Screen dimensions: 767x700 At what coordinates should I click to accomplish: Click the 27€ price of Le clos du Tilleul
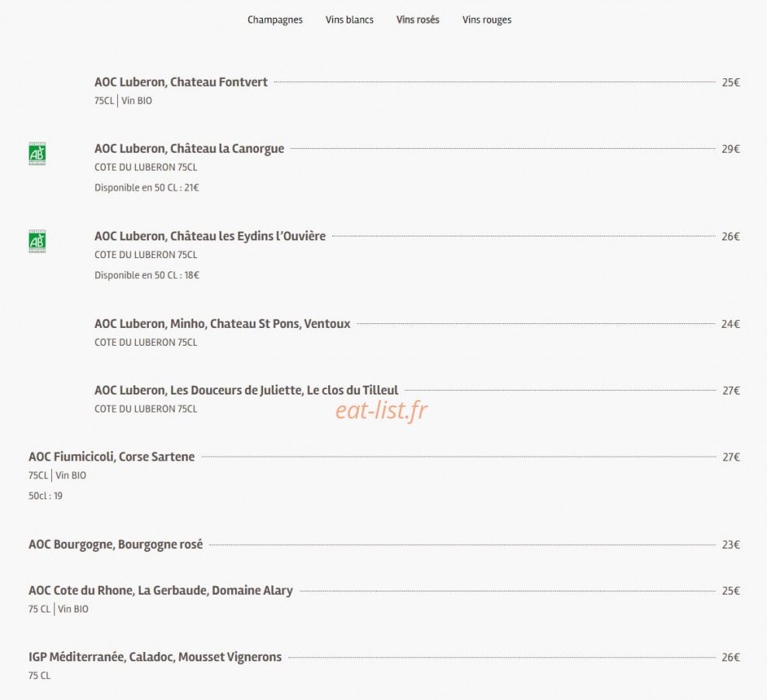click(x=731, y=391)
